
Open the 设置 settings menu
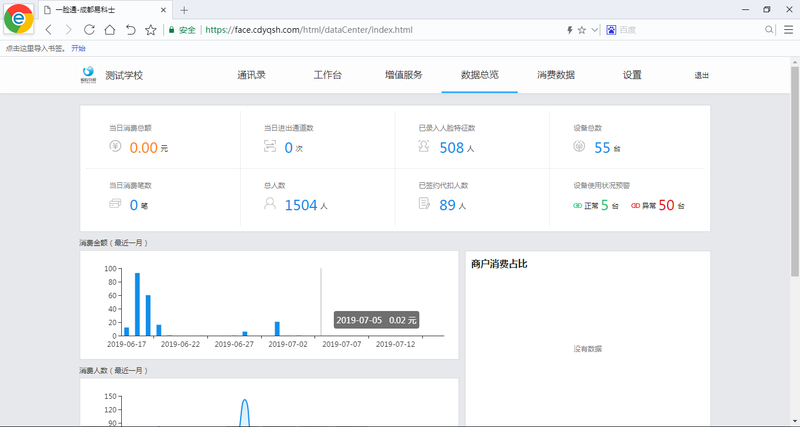coord(632,75)
